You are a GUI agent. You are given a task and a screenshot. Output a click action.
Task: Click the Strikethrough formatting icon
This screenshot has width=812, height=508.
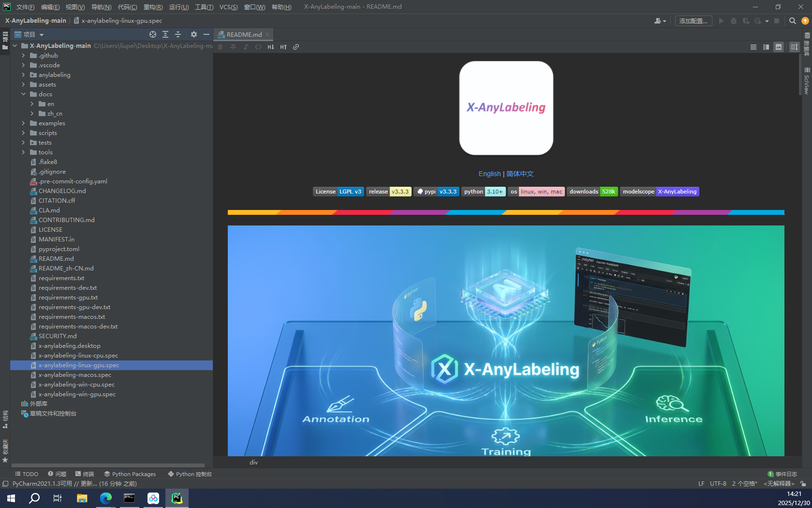(233, 47)
